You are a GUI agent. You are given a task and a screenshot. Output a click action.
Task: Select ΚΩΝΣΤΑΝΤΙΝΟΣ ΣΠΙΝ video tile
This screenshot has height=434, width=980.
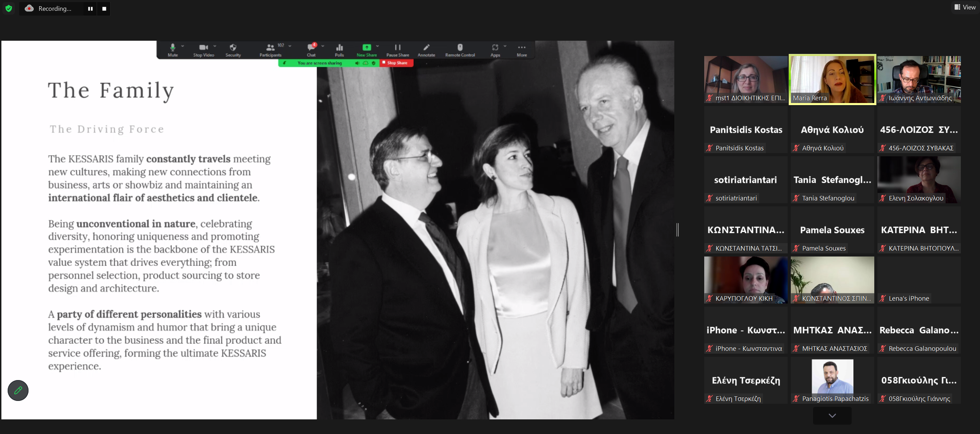click(832, 280)
